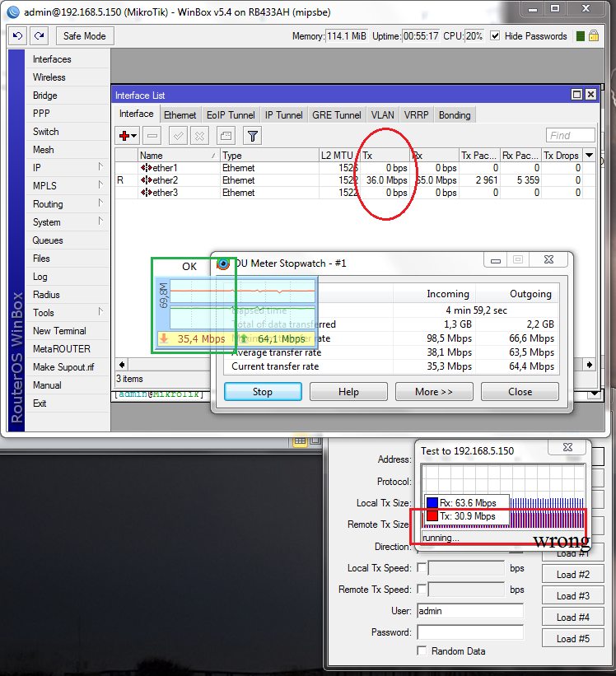Click the Disable cross icon

point(199,136)
